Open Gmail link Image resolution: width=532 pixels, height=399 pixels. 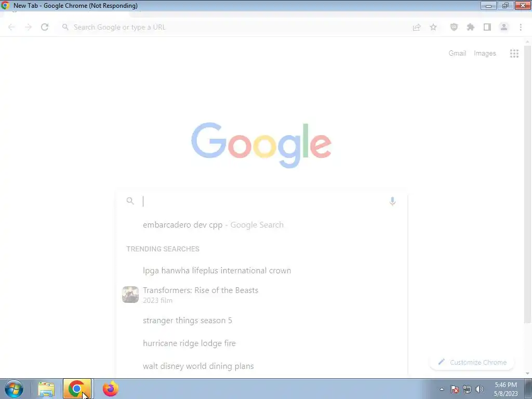pyautogui.click(x=457, y=54)
